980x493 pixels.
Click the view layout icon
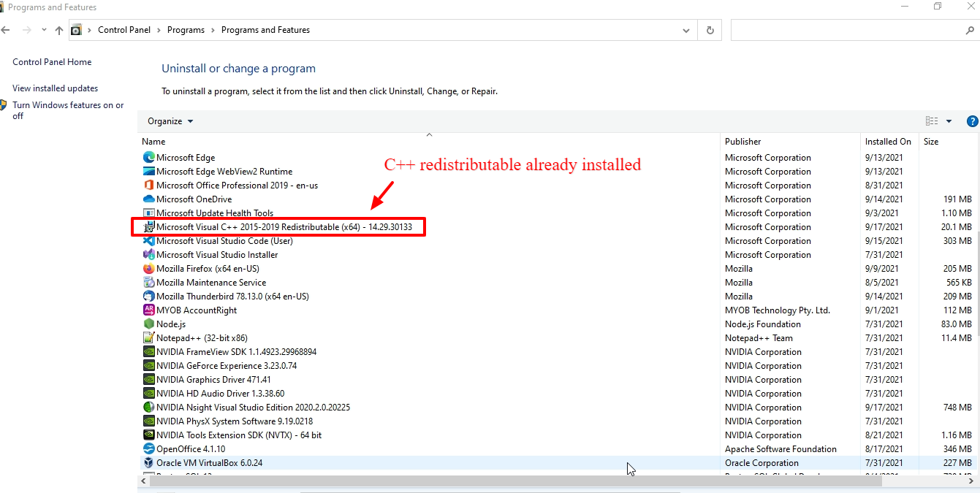point(932,121)
